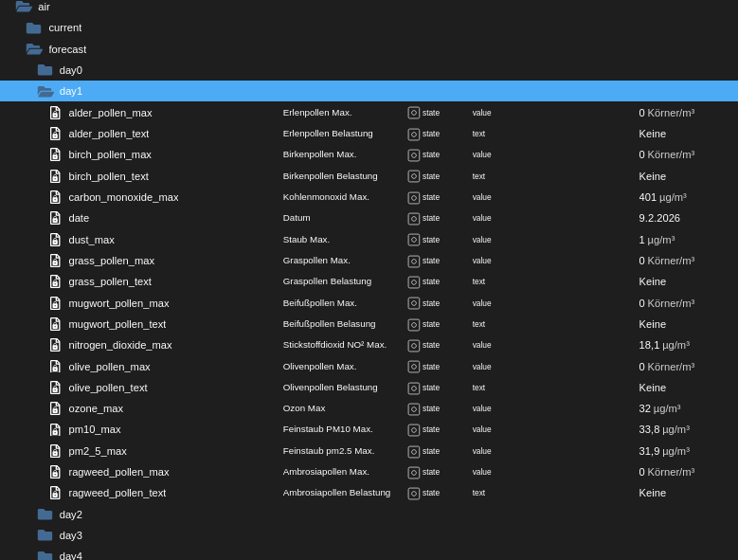Click state type icon for pm10_max

414,430
